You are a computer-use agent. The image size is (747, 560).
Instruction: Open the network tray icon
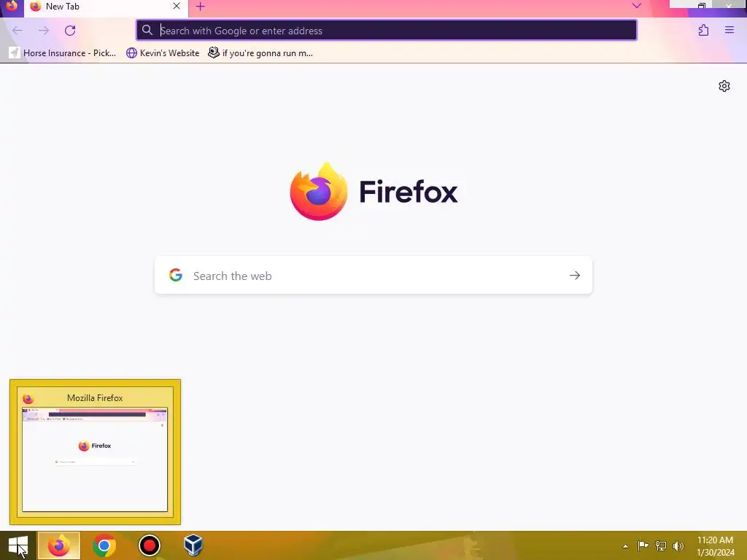(x=661, y=545)
